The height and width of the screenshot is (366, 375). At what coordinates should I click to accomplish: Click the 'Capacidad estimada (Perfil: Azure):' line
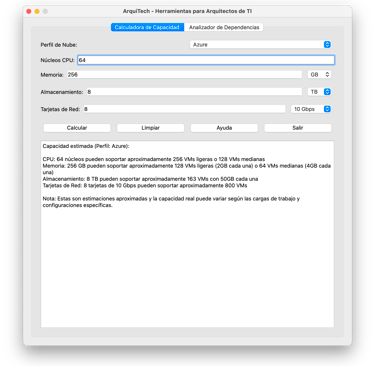point(86,146)
